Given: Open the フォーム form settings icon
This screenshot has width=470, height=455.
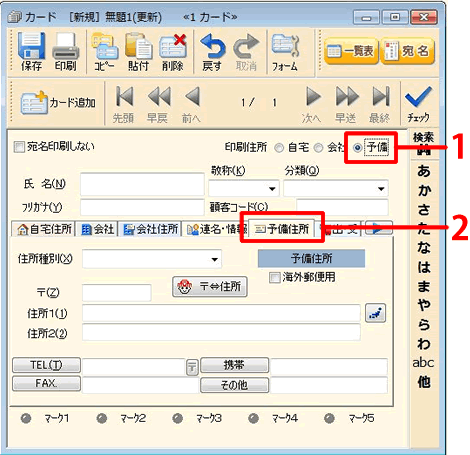Looking at the screenshot, I should pos(285,46).
